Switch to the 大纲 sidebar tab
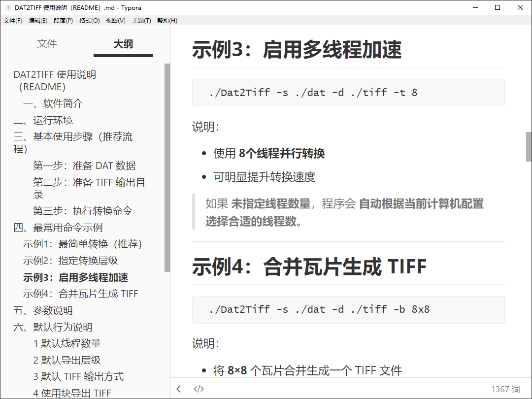 [x=123, y=44]
